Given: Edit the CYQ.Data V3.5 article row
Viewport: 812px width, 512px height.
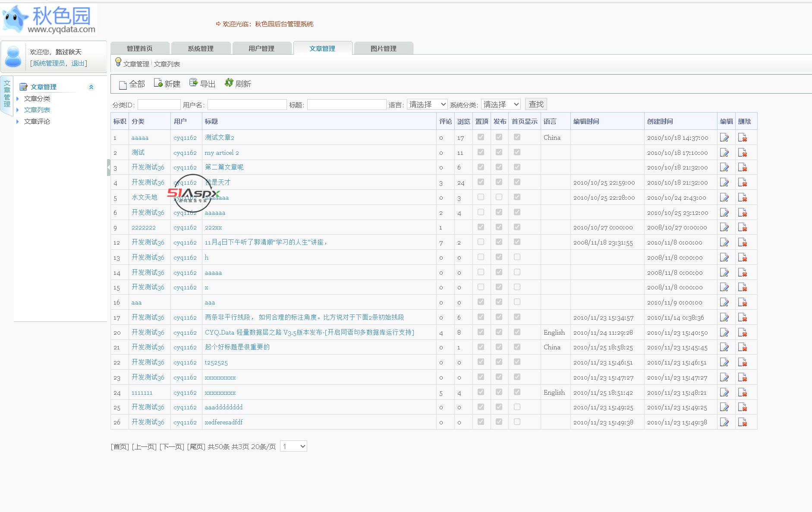Looking at the screenshot, I should coord(724,333).
